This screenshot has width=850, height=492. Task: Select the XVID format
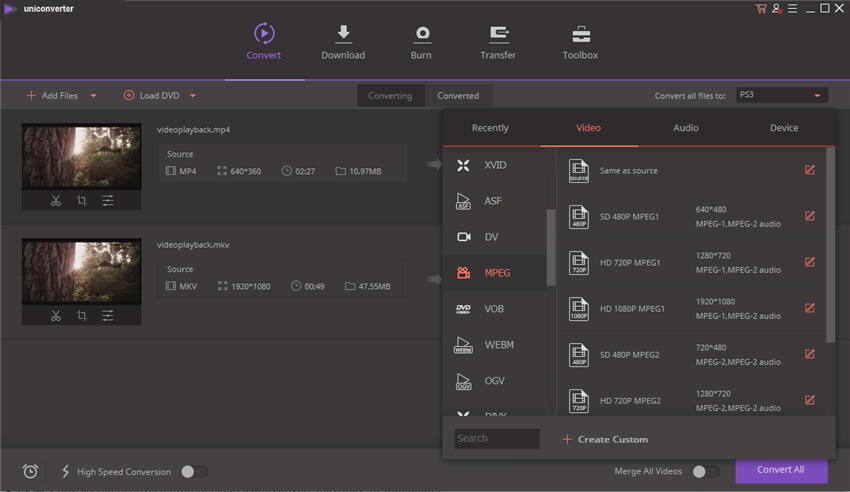pyautogui.click(x=494, y=165)
